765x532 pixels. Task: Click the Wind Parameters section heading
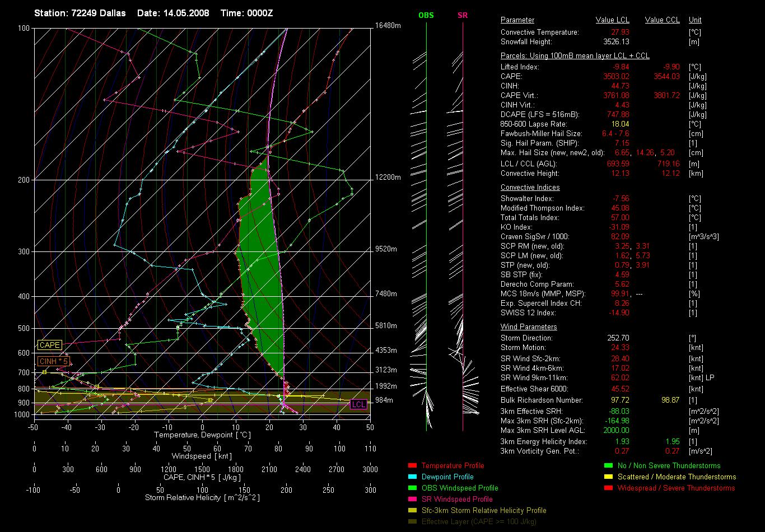[529, 326]
